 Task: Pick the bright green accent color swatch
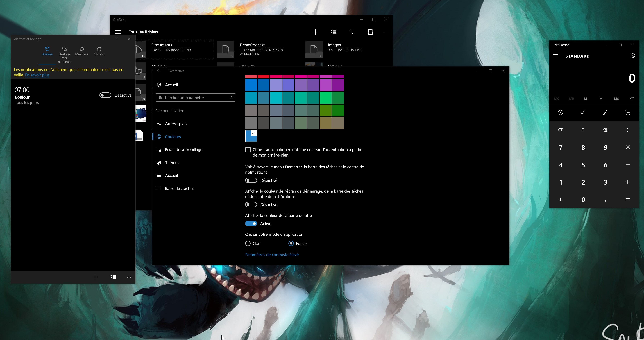coord(325,98)
